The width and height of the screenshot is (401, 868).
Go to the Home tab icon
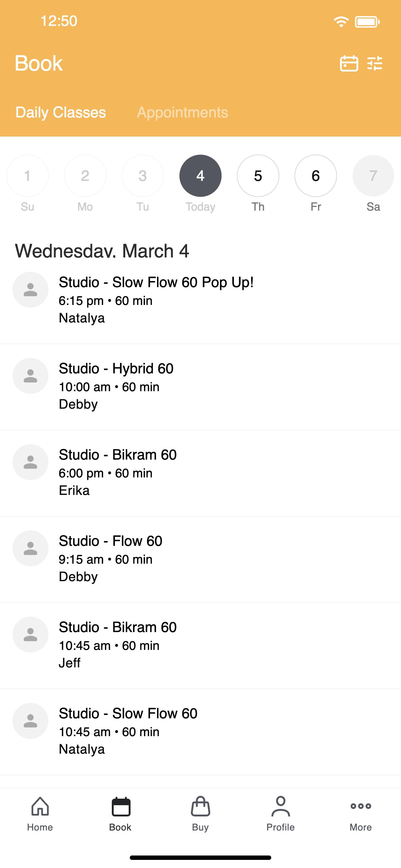40,806
